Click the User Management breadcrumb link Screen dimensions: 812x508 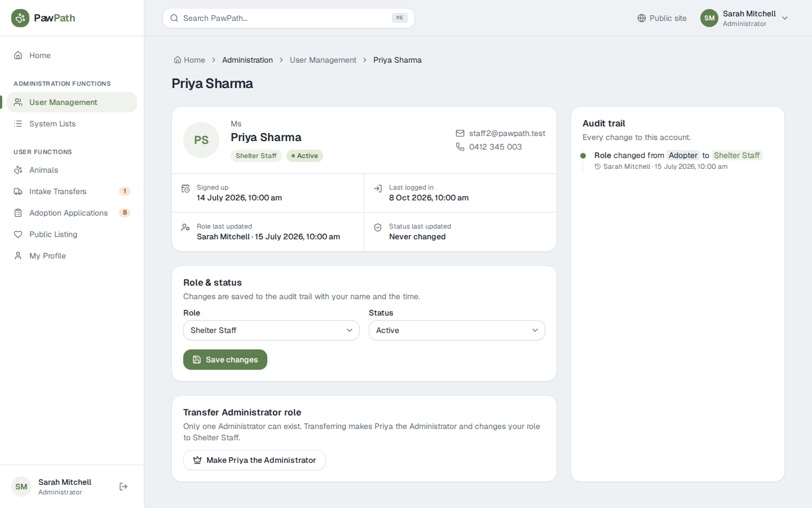323,60
